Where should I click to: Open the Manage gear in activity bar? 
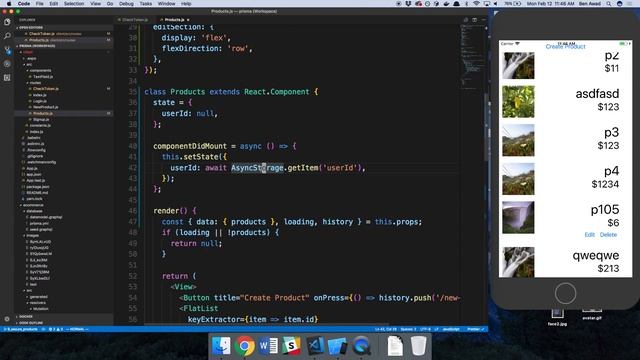pos(7,319)
